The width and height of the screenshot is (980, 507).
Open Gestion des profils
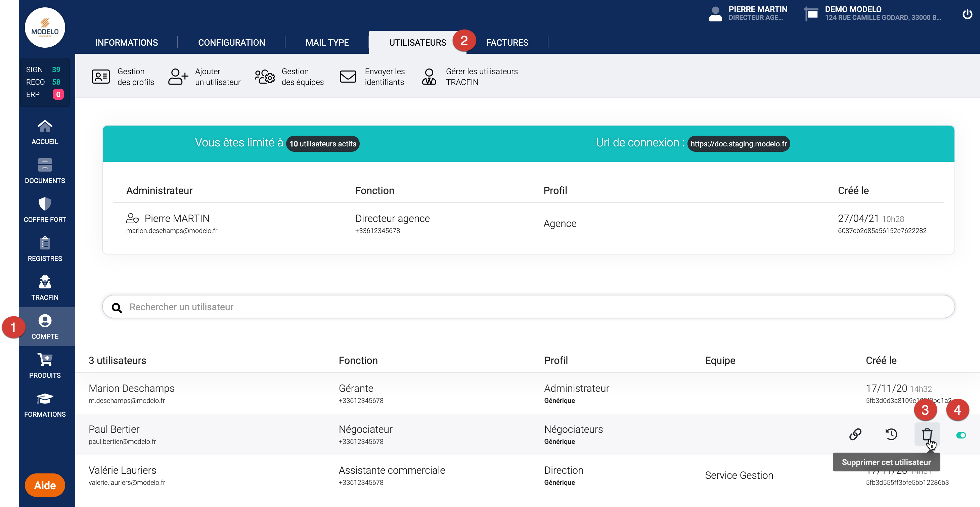coord(123,77)
